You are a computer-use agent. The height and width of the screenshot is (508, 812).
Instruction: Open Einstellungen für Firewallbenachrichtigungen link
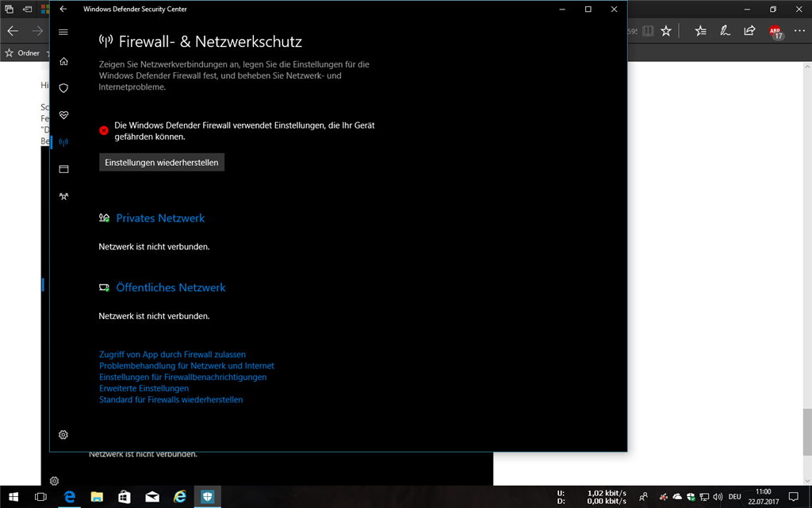pyautogui.click(x=183, y=377)
